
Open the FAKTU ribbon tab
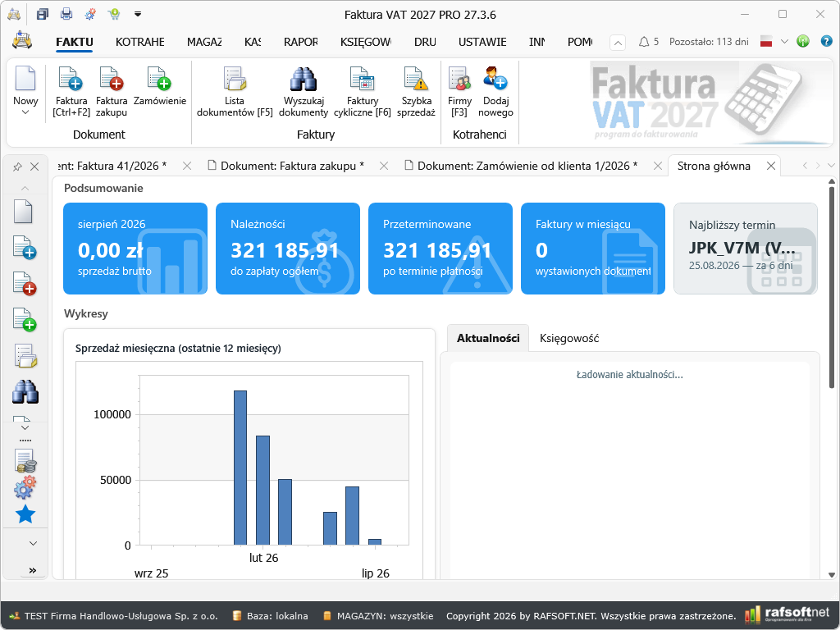75,42
